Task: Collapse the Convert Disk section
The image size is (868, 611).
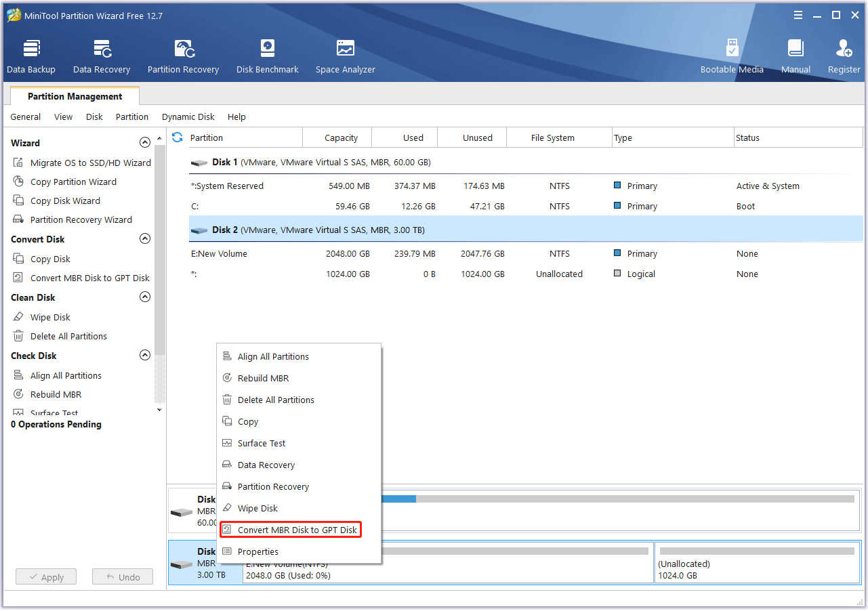Action: [x=144, y=239]
